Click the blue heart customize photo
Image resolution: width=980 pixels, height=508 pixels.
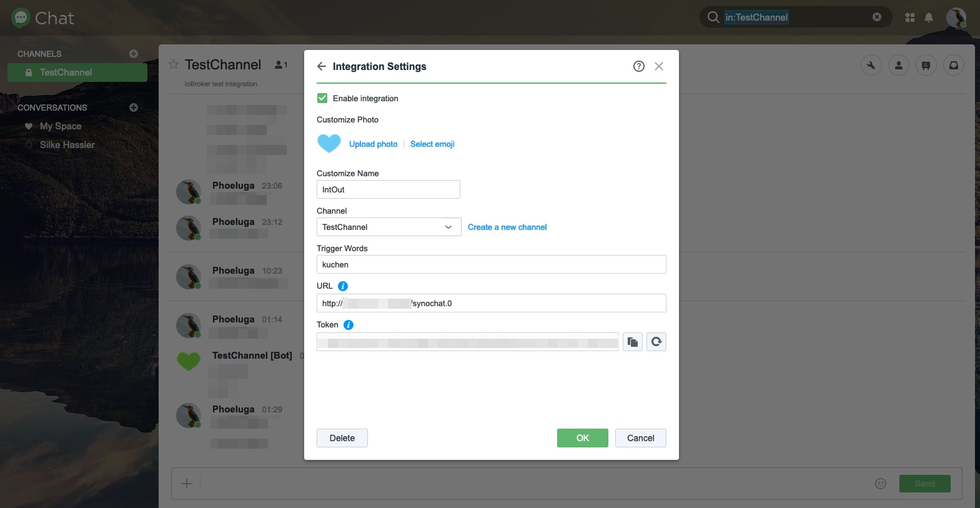coord(329,144)
